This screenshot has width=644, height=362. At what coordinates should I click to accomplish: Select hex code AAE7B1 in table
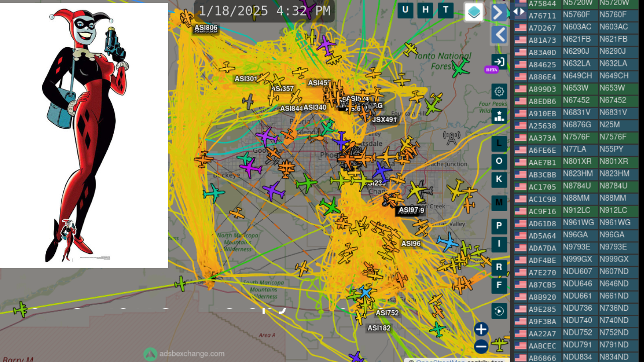542,163
